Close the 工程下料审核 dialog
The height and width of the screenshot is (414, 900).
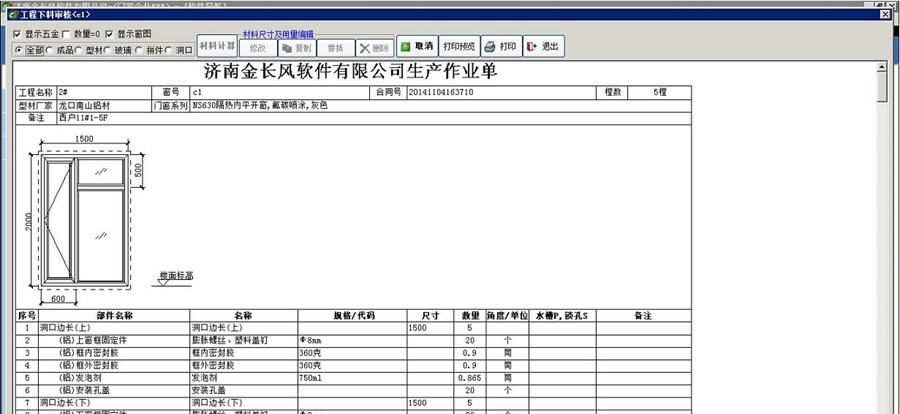tap(885, 15)
